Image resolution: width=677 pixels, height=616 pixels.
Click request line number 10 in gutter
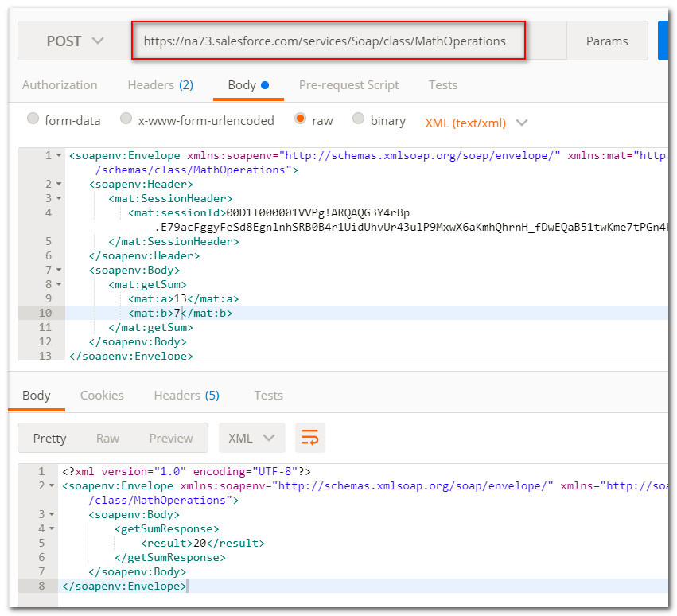[x=45, y=314]
